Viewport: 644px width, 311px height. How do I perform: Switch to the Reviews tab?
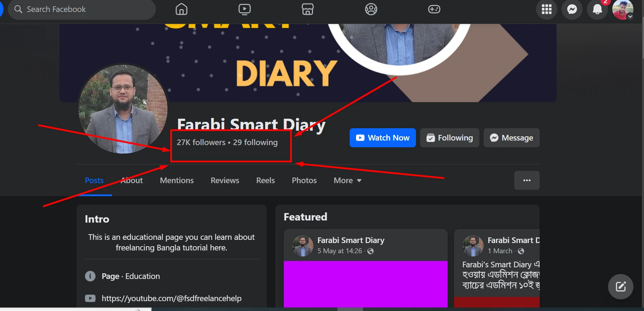[x=225, y=180]
